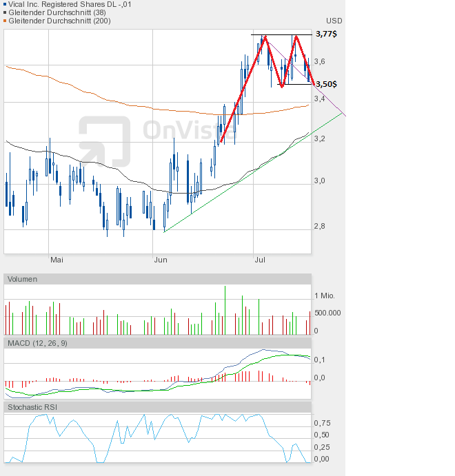This screenshot has height=476, width=455.
Task: Click the Jul month label
Action: [260, 260]
